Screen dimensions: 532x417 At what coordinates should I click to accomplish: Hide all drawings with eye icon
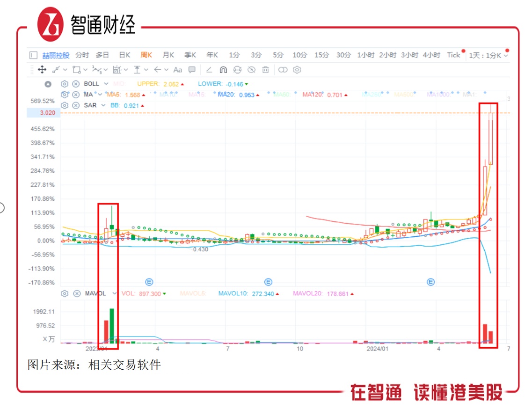[251, 70]
